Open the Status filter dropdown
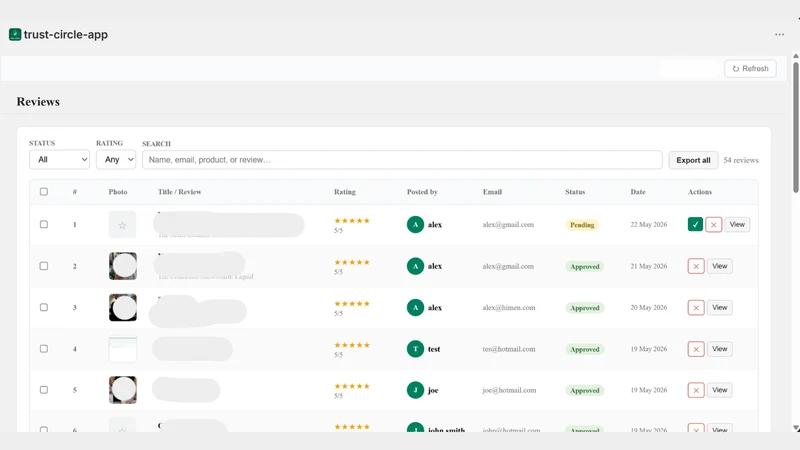This screenshot has height=450, width=800. [x=59, y=160]
